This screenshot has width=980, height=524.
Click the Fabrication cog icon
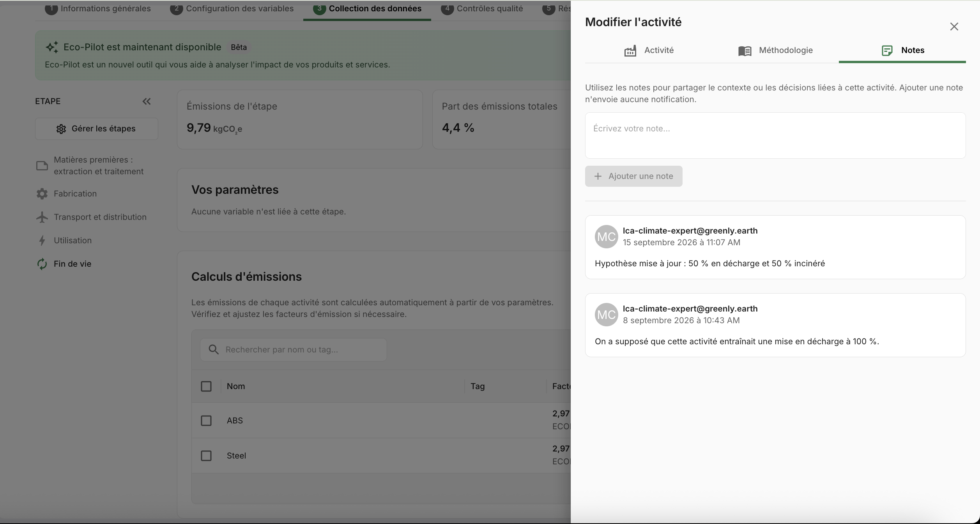(42, 194)
